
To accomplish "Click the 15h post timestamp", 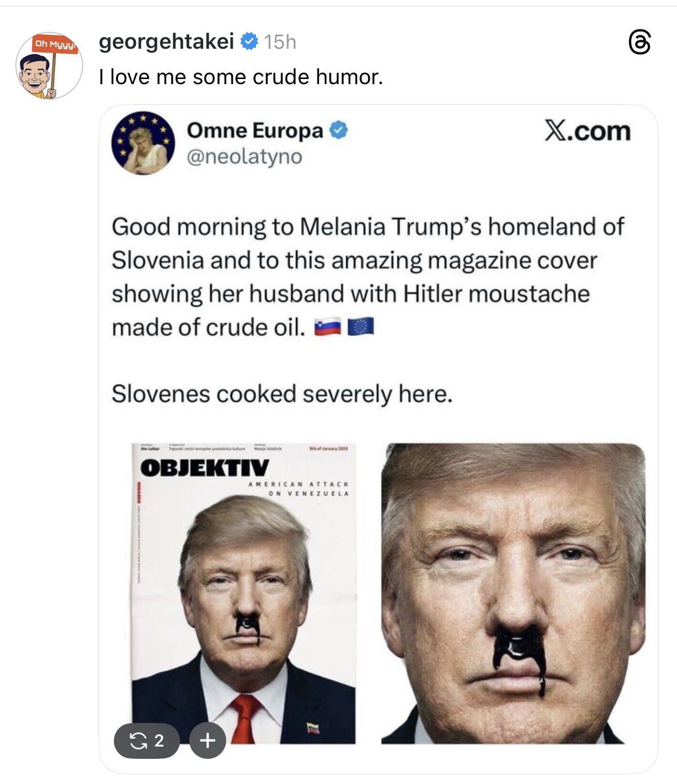I will click(280, 42).
